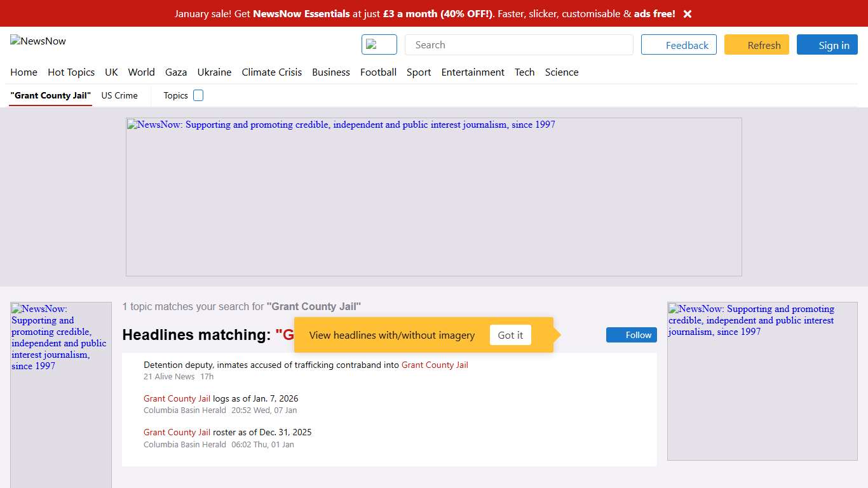This screenshot has width=868, height=488.
Task: Click into the Search field
Action: tap(519, 44)
